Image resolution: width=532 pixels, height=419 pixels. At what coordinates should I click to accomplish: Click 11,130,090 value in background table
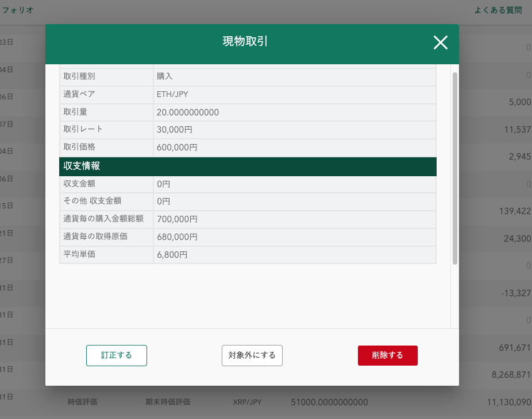tap(509, 402)
